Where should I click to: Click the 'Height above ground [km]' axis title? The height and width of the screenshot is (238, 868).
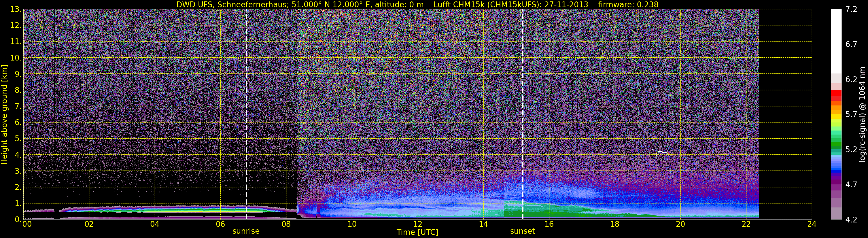(4, 114)
